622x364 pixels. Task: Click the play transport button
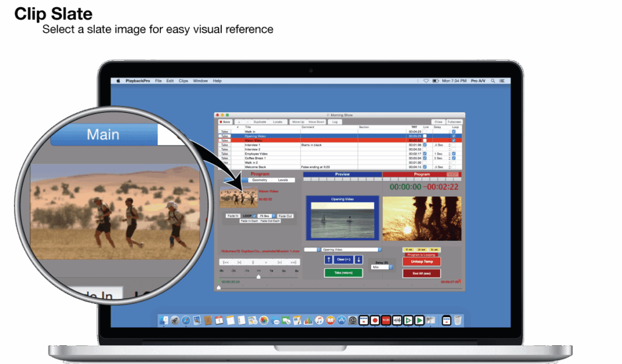point(266,262)
